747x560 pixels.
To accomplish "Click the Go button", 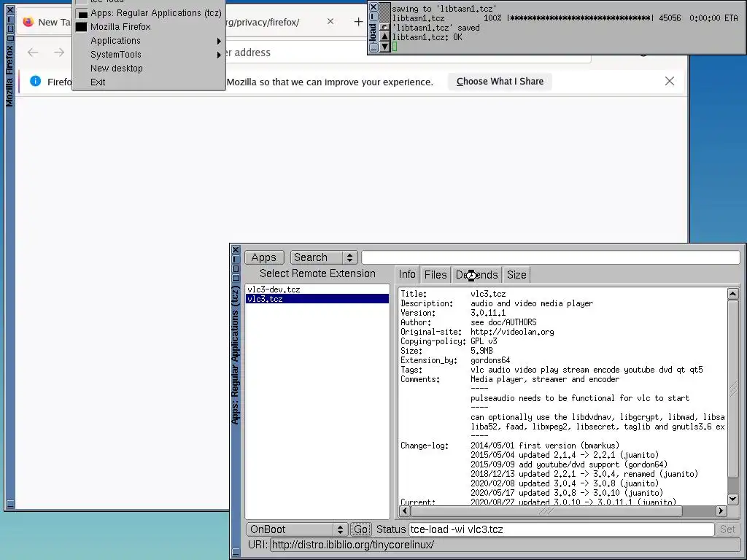I will point(360,529).
